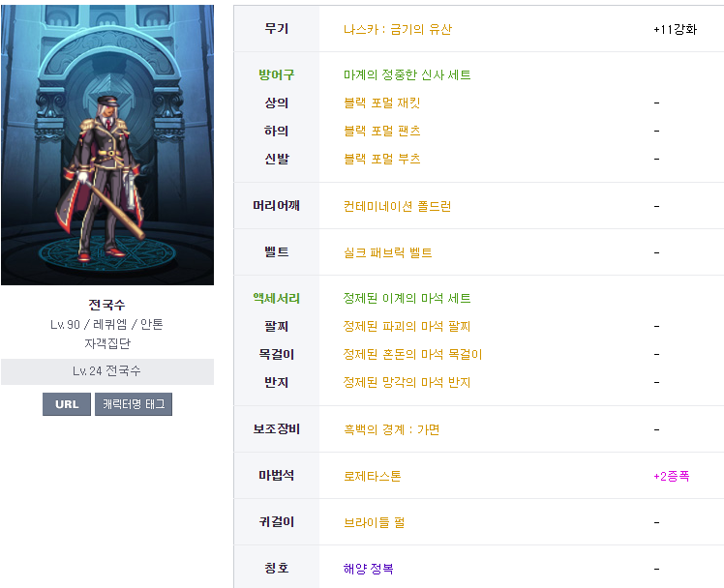Click the 목걸이 row label

point(277,354)
